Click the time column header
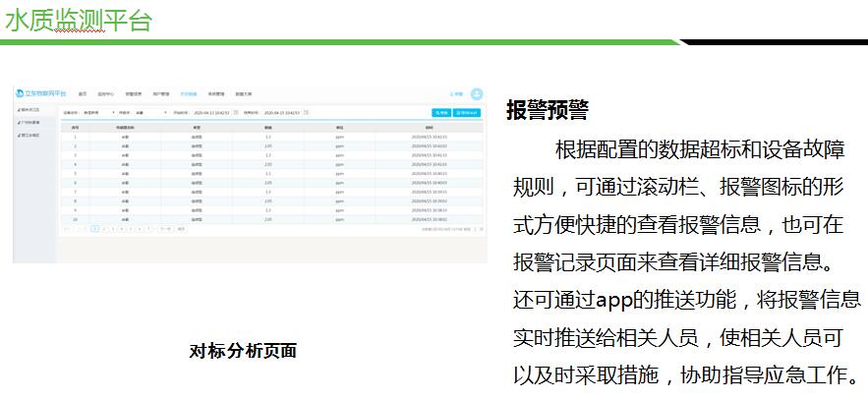The width and height of the screenshot is (868, 401). pos(429,128)
